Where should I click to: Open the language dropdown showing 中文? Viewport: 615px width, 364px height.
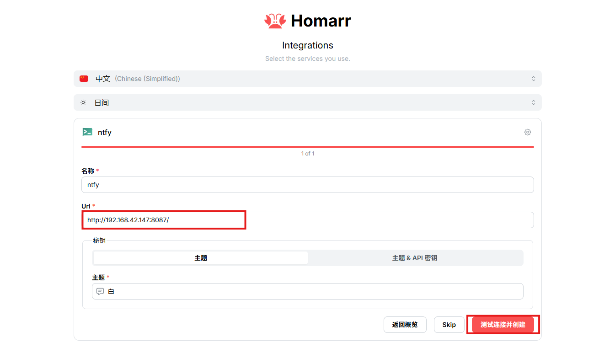(308, 79)
